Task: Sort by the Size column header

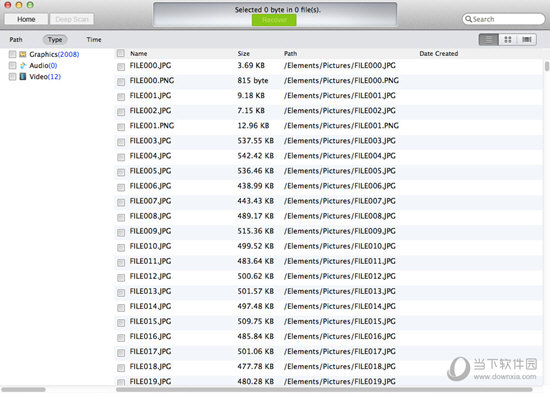Action: tap(243, 53)
